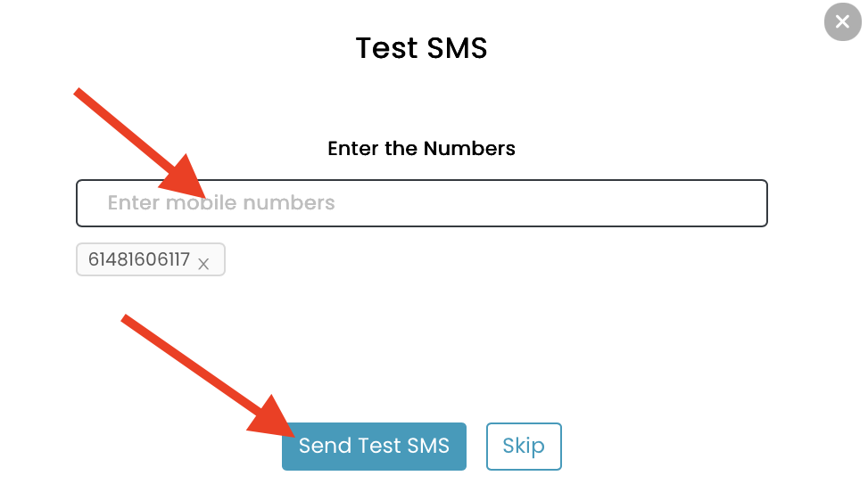Click the Enter the Numbers label

(x=421, y=148)
